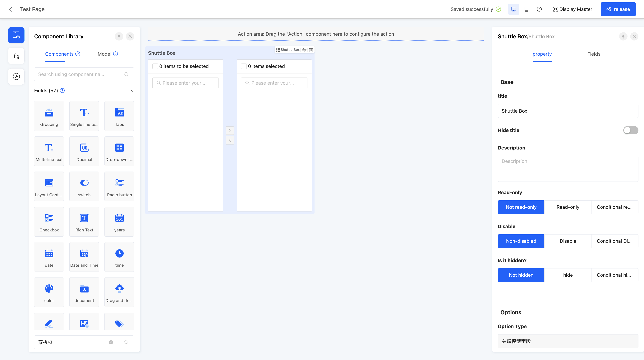Click the release button
644x360 pixels.
[x=618, y=9]
